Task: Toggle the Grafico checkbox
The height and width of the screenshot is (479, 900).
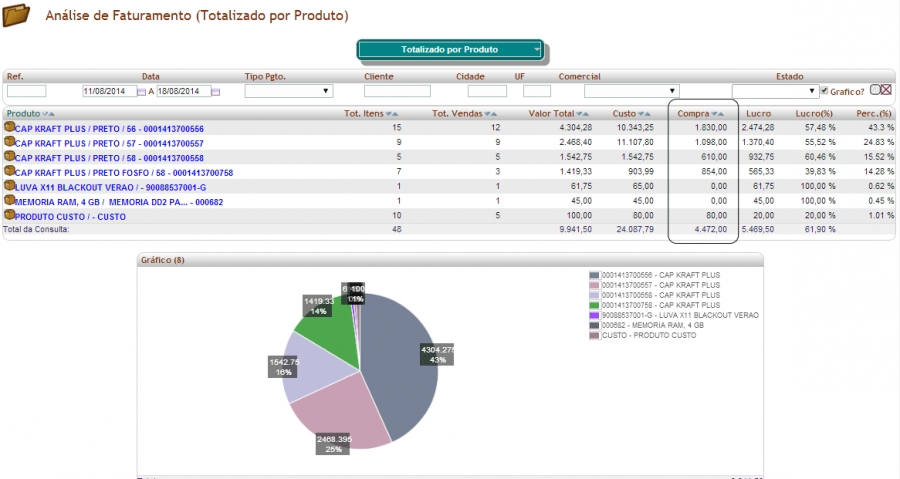Action: (823, 91)
